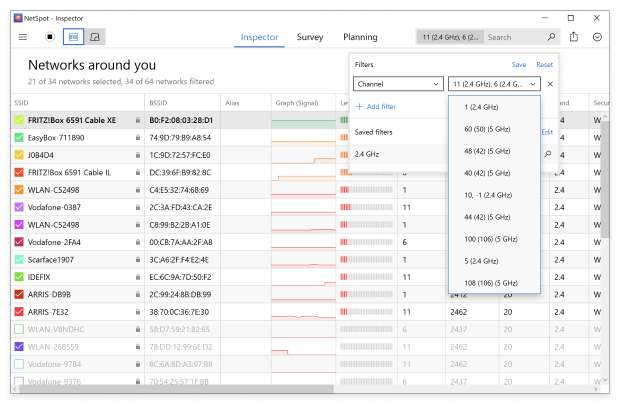
Task: Select 1 (2.4 GHz) channel option
Action: click(494, 107)
